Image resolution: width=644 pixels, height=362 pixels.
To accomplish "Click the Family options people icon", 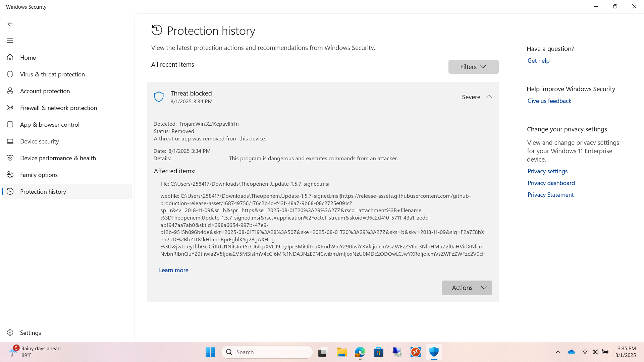I will pos(10,175).
